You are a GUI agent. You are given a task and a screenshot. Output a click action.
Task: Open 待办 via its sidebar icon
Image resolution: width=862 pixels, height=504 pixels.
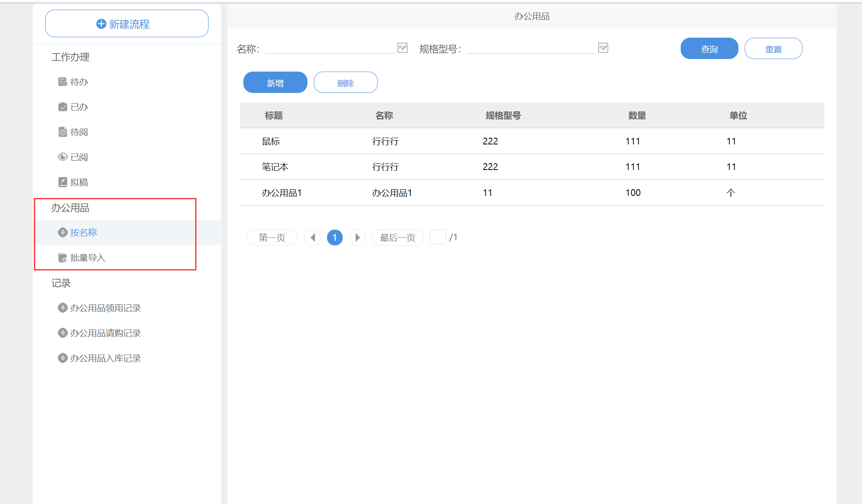click(x=62, y=82)
